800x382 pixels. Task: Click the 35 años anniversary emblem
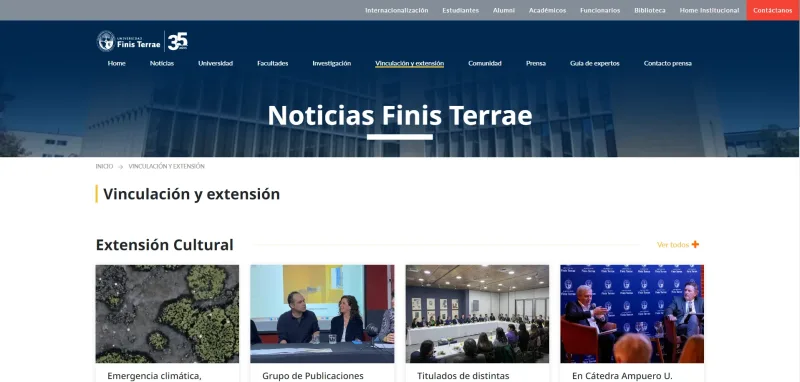coord(178,41)
